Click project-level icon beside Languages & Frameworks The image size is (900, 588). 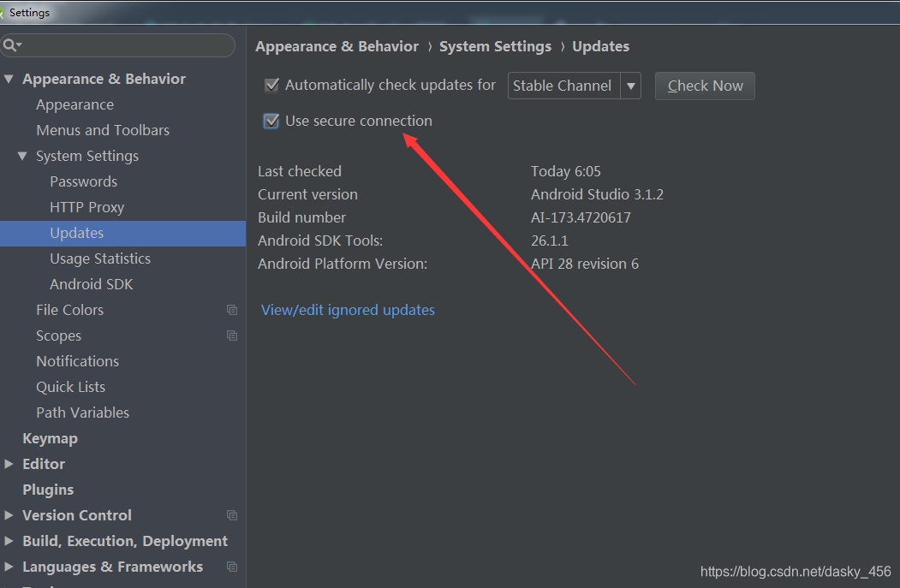coord(232,567)
